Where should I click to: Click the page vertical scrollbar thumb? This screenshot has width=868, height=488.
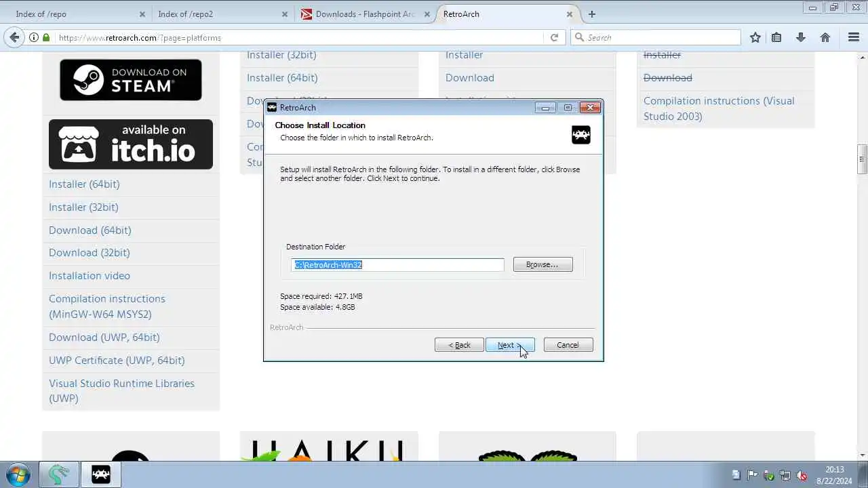pyautogui.click(x=862, y=159)
